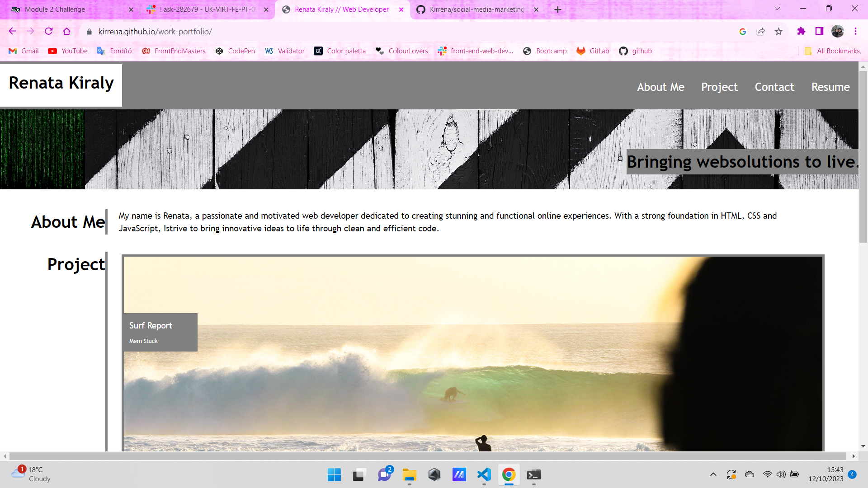Switch to the Module 2 Challenge tab
This screenshot has height=488, width=868.
(55, 9)
